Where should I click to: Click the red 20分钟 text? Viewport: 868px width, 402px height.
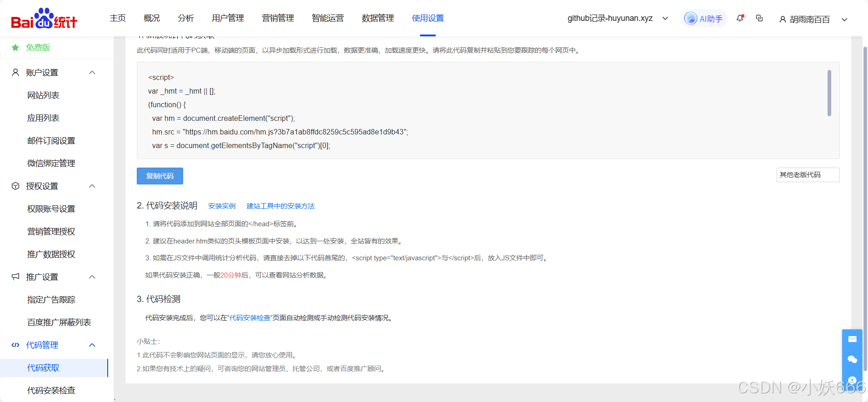coord(231,275)
